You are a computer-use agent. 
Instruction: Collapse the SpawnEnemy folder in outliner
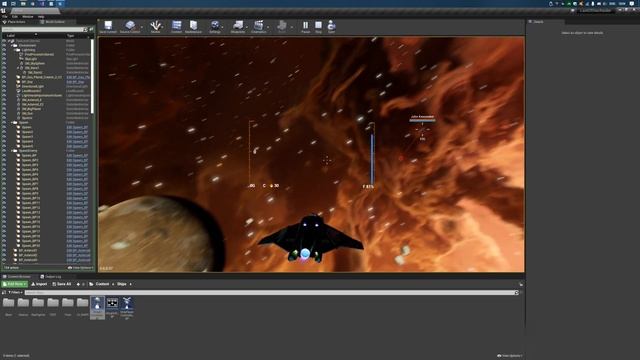[x=12, y=151]
